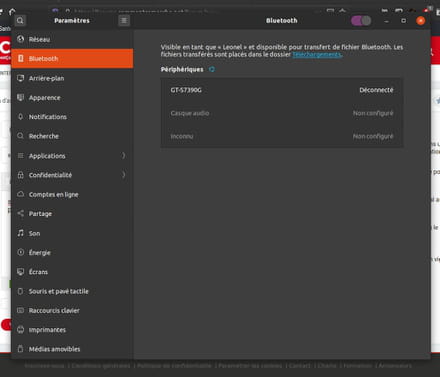The height and width of the screenshot is (377, 440).
Task: Click Déconnecté status of GT-S7390G
Action: [x=376, y=90]
